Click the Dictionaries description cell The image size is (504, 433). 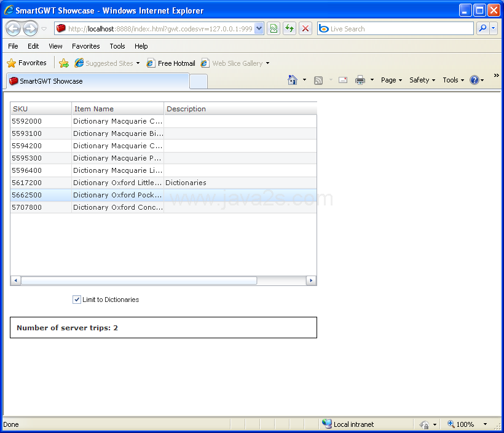coord(240,183)
